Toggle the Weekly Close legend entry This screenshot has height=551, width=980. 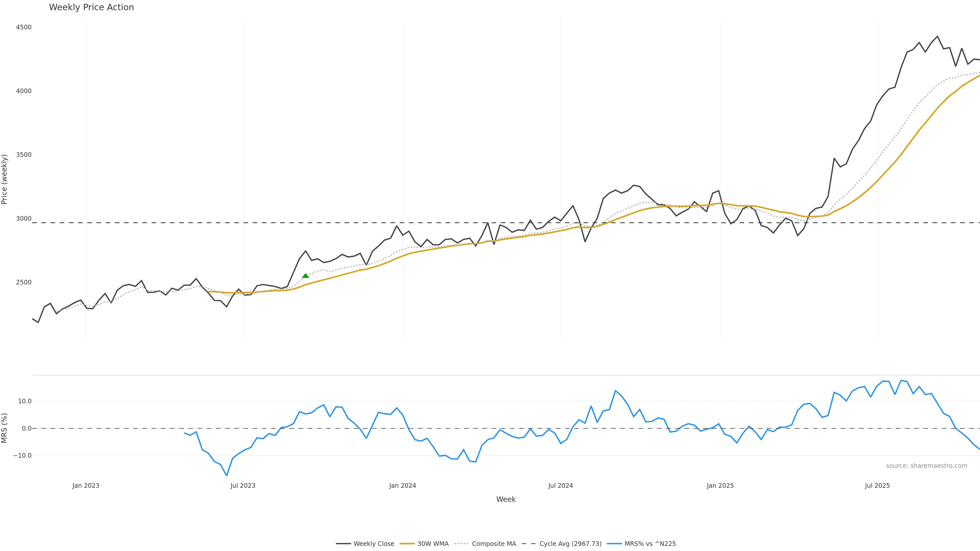click(374, 544)
